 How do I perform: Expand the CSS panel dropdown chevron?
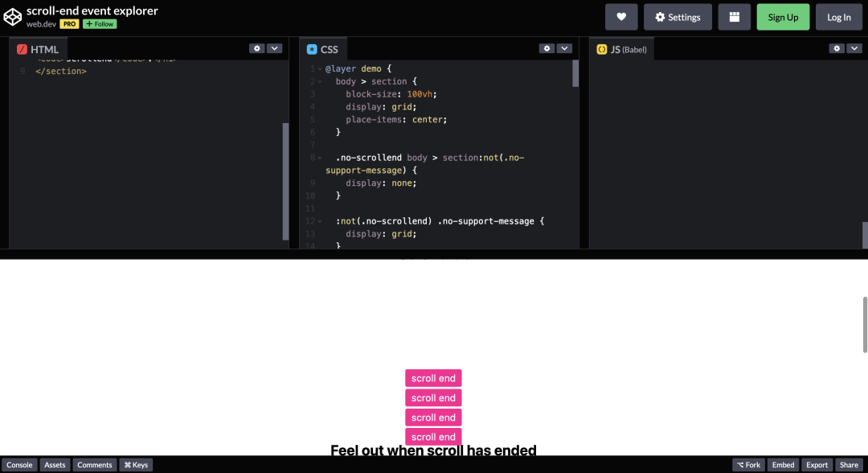click(564, 48)
